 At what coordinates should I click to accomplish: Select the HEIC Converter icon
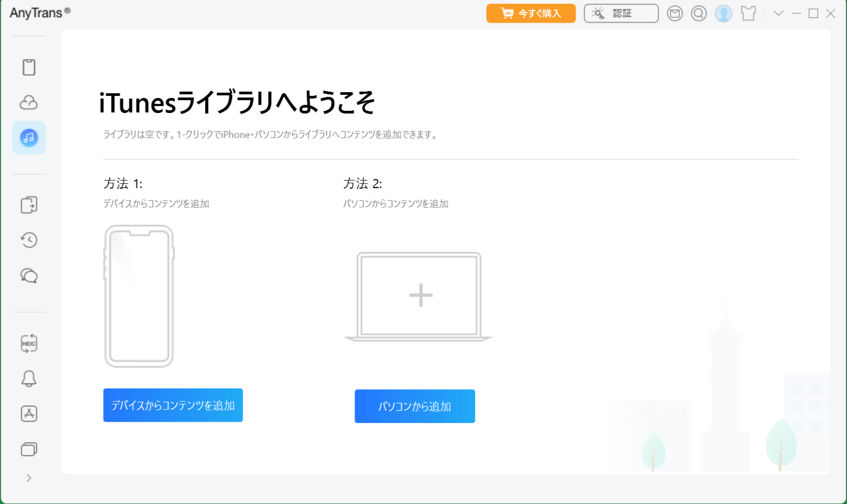coord(29,342)
